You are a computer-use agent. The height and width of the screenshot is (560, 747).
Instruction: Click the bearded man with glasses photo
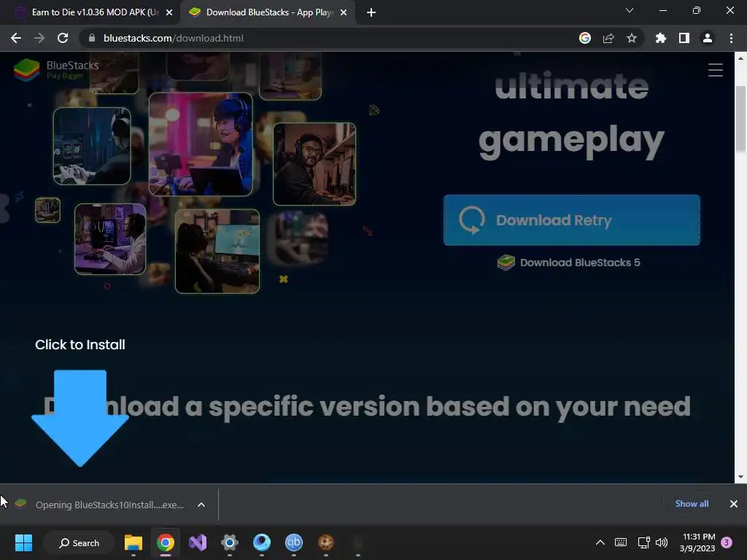[314, 164]
